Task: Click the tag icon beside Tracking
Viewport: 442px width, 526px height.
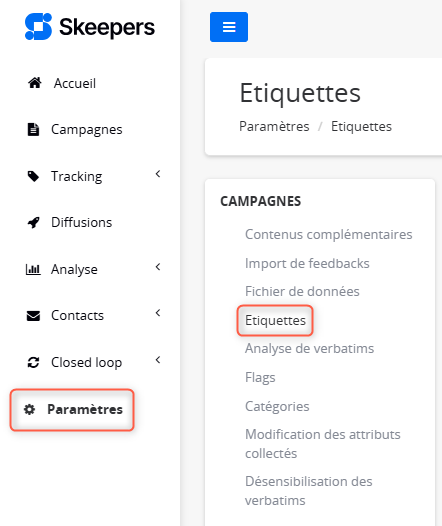Action: (33, 176)
